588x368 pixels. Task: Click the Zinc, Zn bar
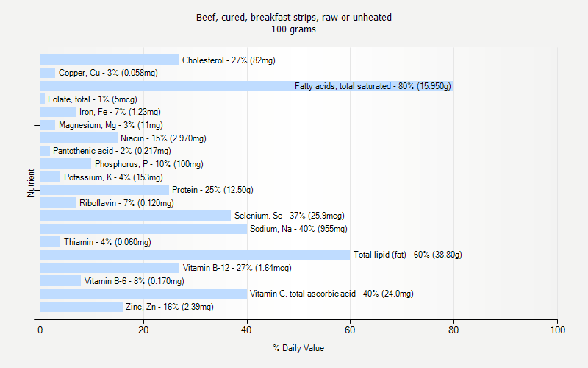[82, 307]
